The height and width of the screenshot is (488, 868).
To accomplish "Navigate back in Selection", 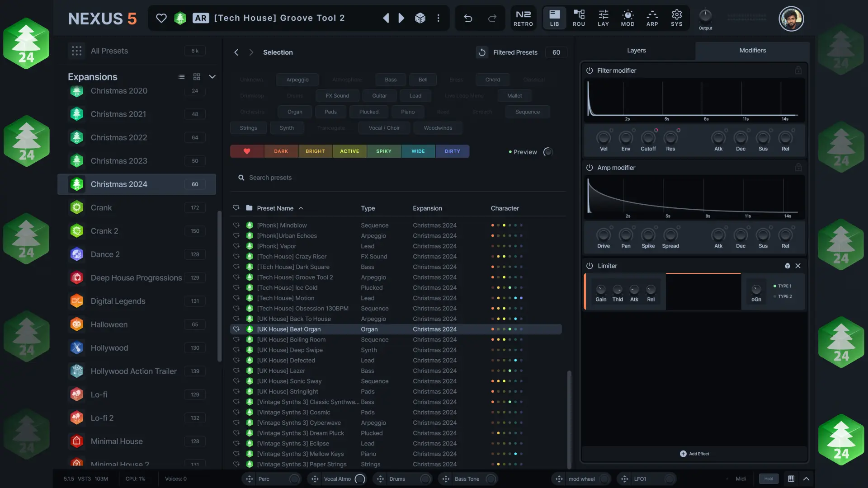I will point(236,52).
